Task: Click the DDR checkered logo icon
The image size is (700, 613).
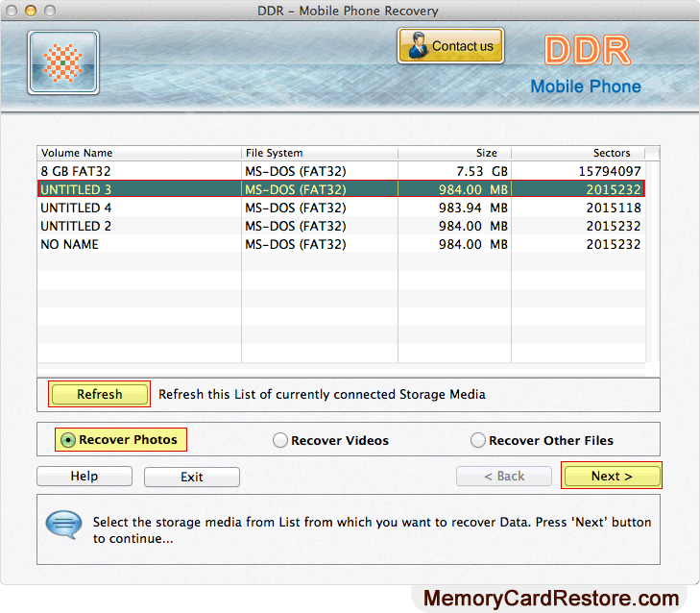Action: [63, 62]
